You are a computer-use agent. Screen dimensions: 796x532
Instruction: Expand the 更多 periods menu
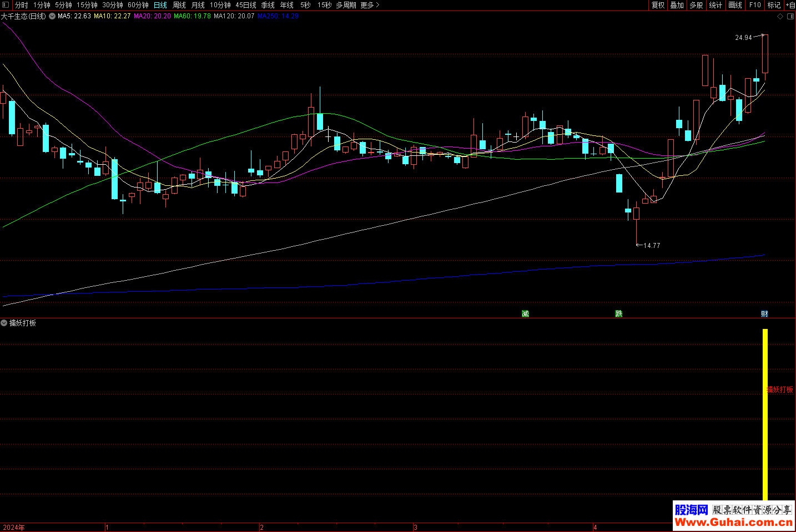tap(370, 5)
